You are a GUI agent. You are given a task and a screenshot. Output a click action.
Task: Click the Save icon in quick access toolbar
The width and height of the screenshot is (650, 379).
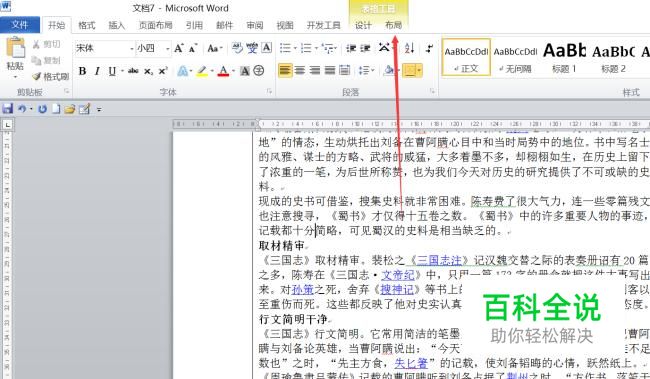coord(7,109)
